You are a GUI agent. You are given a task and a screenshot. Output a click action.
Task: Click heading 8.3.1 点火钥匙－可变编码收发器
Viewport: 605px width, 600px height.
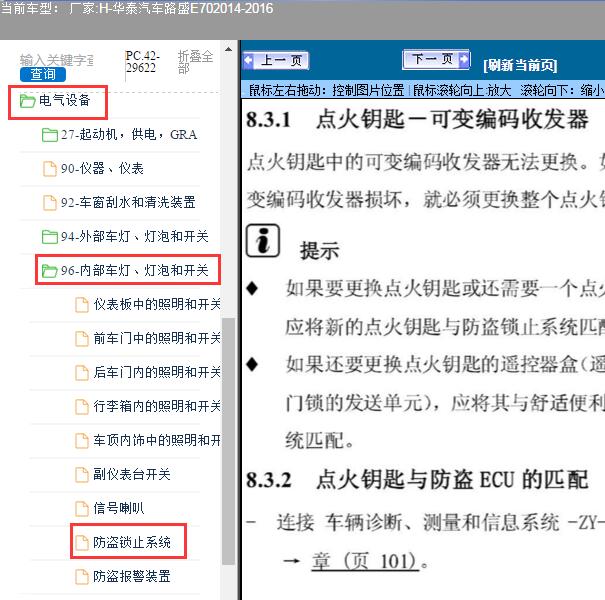coord(417,119)
